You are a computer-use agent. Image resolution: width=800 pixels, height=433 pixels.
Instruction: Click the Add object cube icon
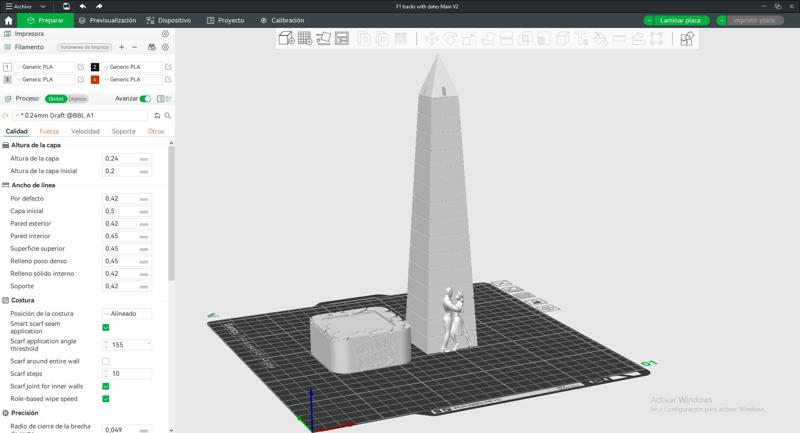[286, 38]
